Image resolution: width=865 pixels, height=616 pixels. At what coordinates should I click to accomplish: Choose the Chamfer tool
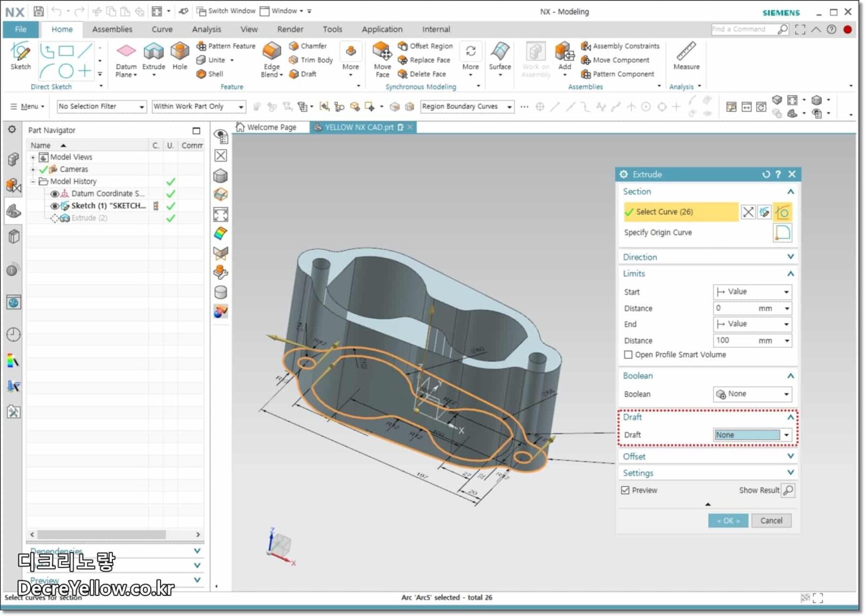click(x=308, y=46)
